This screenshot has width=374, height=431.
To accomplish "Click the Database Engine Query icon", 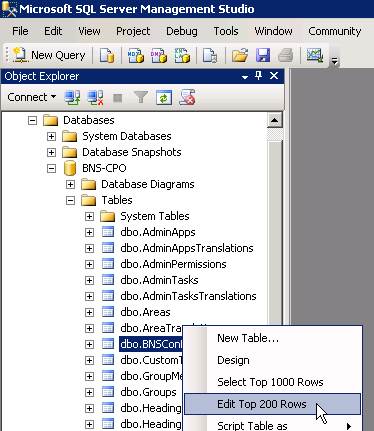I will [x=107, y=55].
